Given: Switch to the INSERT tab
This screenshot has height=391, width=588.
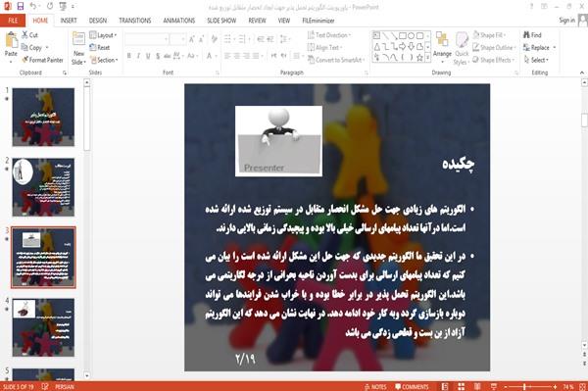Looking at the screenshot, I should (x=69, y=21).
